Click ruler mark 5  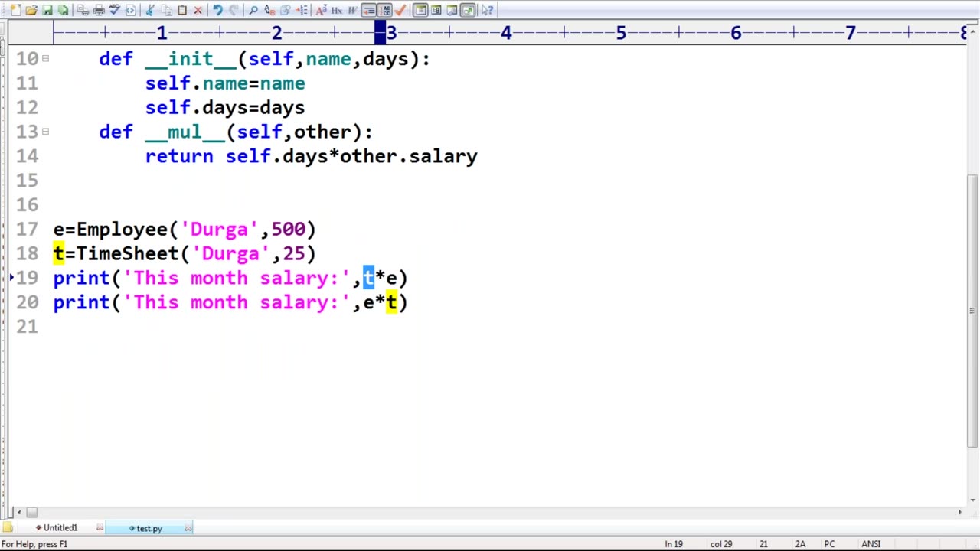(x=621, y=33)
